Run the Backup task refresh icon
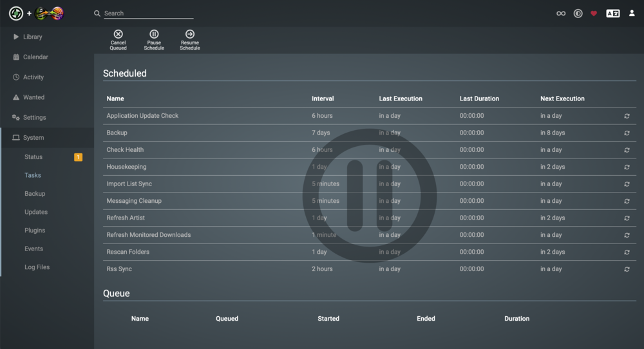 click(x=627, y=133)
